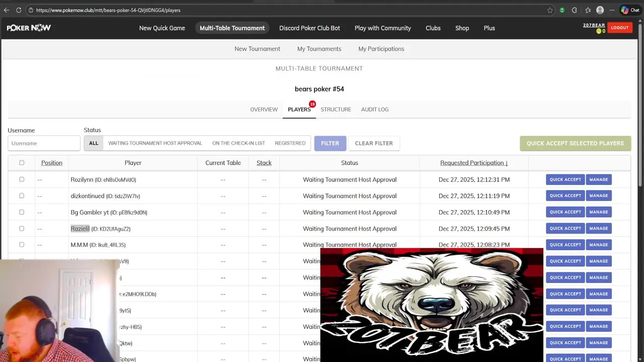Focus the Username filter input
Viewport: 644px width, 362px height.
point(44,143)
